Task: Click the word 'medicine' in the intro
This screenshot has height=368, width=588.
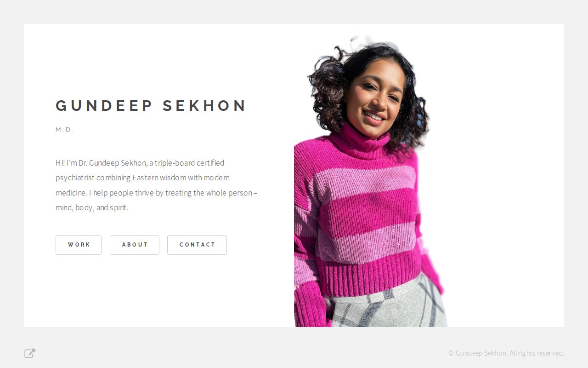Action: coord(71,193)
